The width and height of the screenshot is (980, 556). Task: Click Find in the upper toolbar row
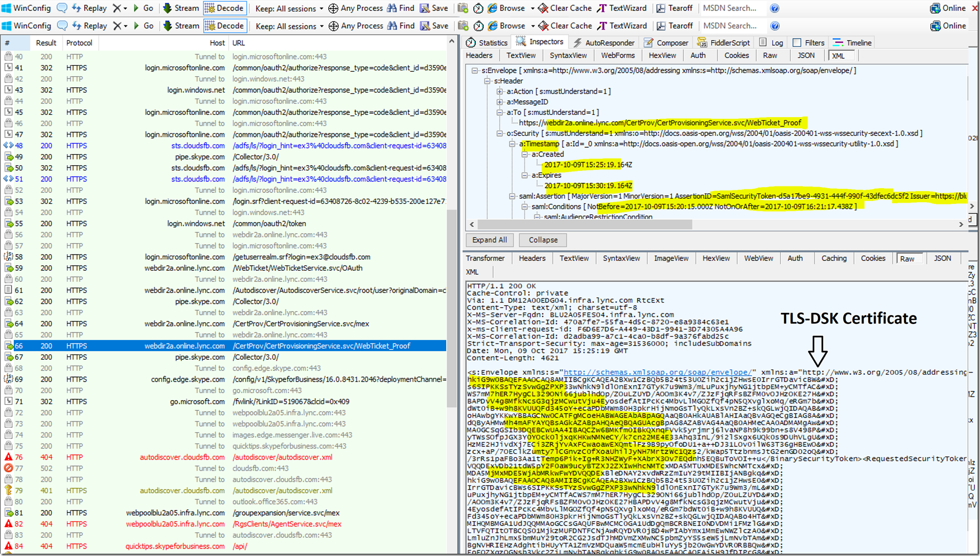click(401, 8)
